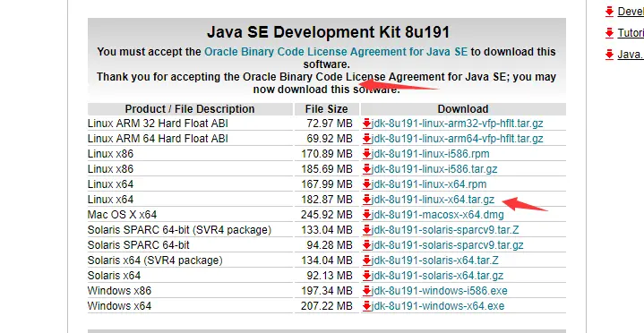The height and width of the screenshot is (333, 644).
Task: Download jdk-8u191-linux-arm32-vfp-hflt.tar.gz
Action: [457, 124]
